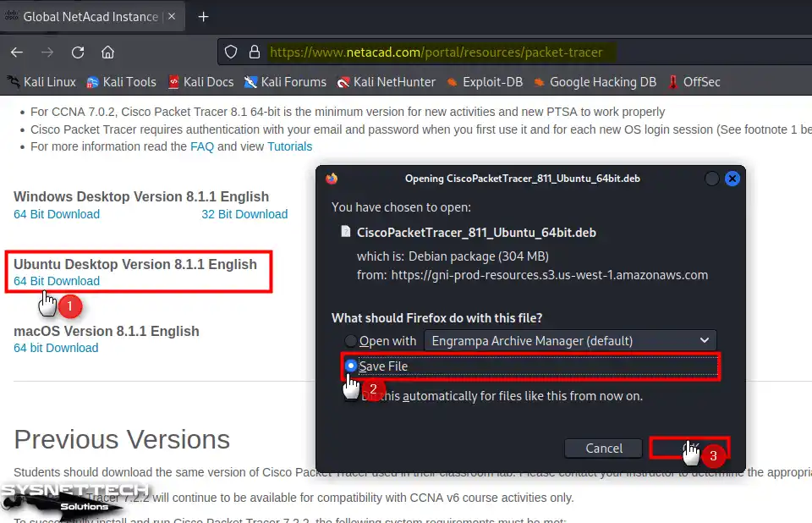Select the Save File radio button
Screen dimensions: 812x523
[x=350, y=366]
